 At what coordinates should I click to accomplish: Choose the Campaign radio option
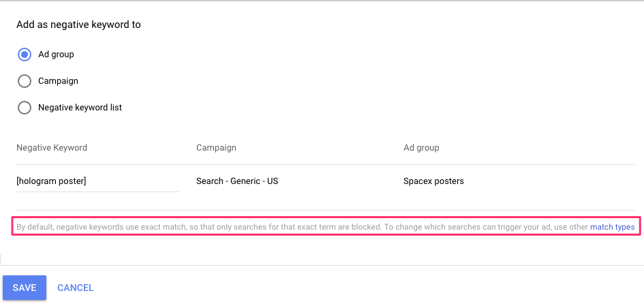tap(25, 81)
